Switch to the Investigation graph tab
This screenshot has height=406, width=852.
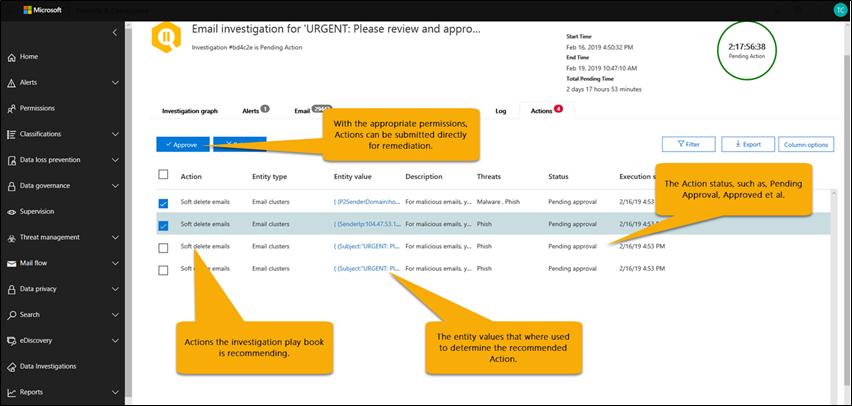190,111
